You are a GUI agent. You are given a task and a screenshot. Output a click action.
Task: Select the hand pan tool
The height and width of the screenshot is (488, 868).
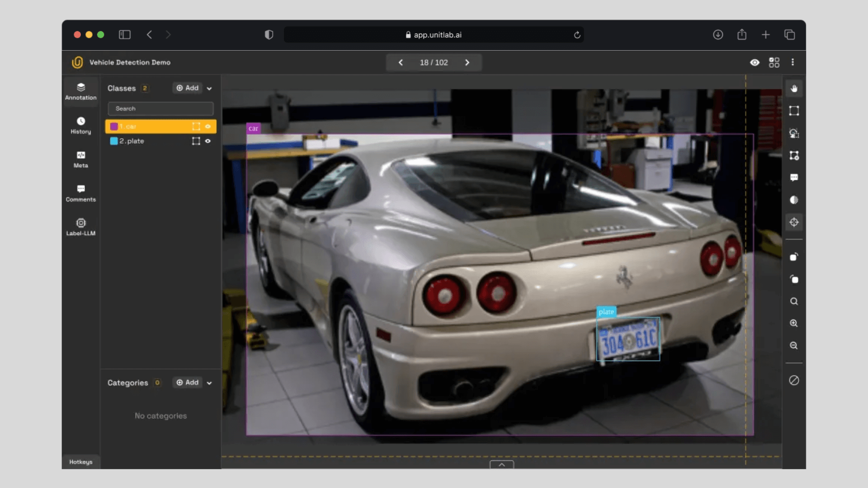(x=794, y=89)
